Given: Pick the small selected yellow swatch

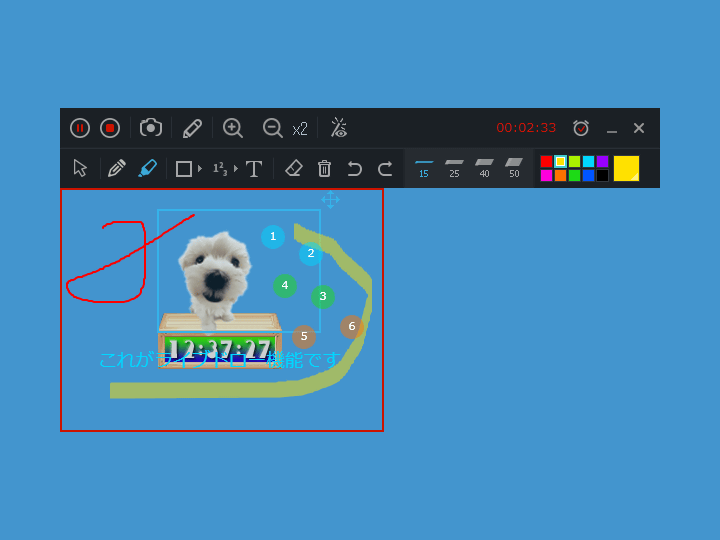Looking at the screenshot, I should coord(560,162).
